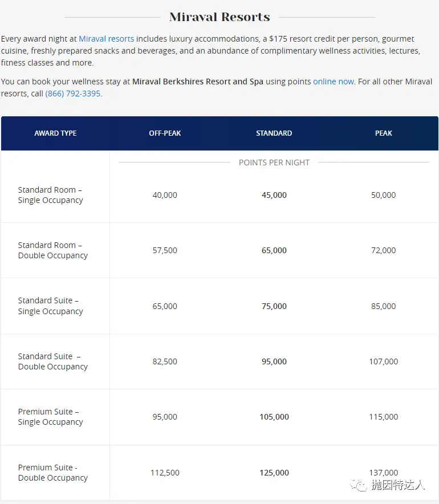Click the 75,000 standard value
The image size is (439, 504).
[x=274, y=306]
